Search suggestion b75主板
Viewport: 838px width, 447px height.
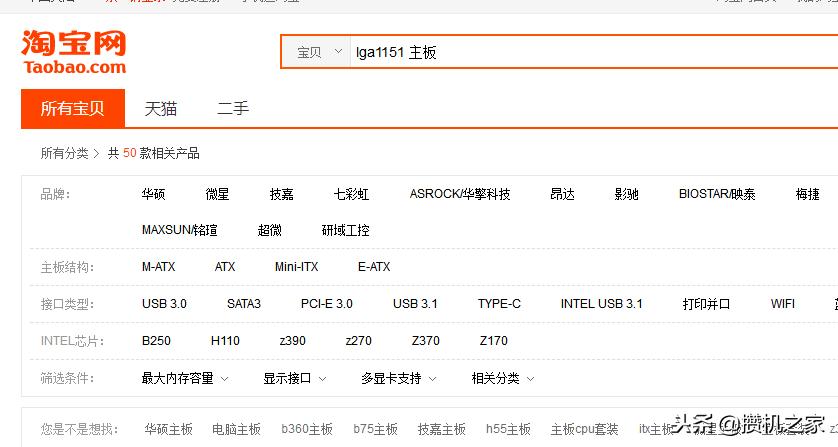pos(375,429)
